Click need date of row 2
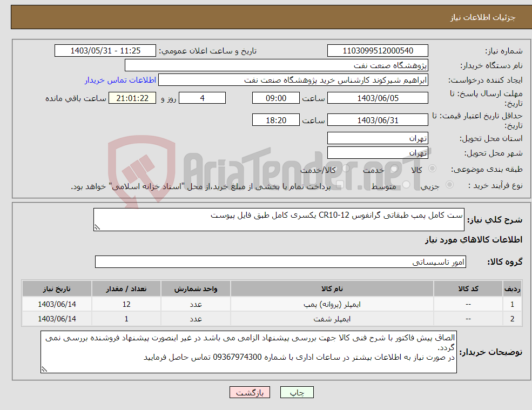This screenshot has width=532, height=410. [x=57, y=319]
